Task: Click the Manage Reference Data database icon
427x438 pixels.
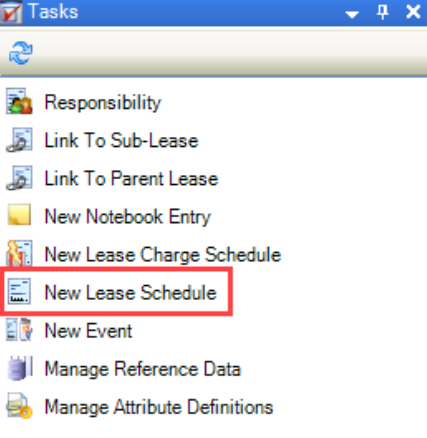Action: 19,368
